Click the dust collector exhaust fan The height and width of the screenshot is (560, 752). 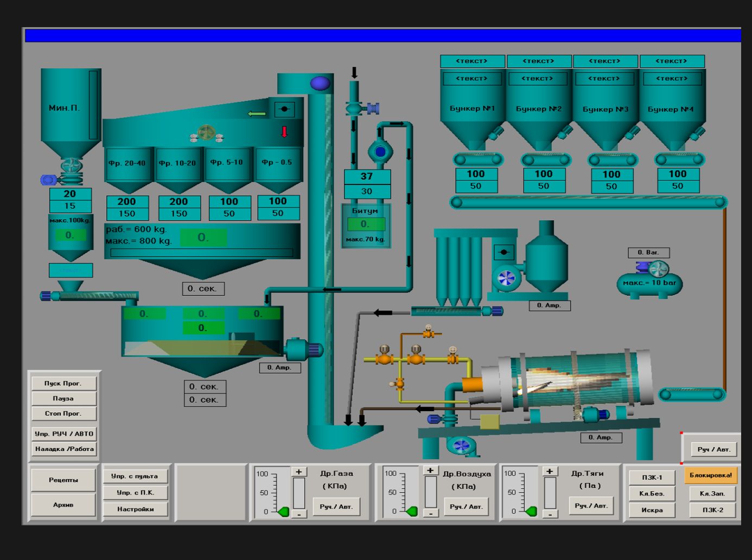[x=506, y=278]
